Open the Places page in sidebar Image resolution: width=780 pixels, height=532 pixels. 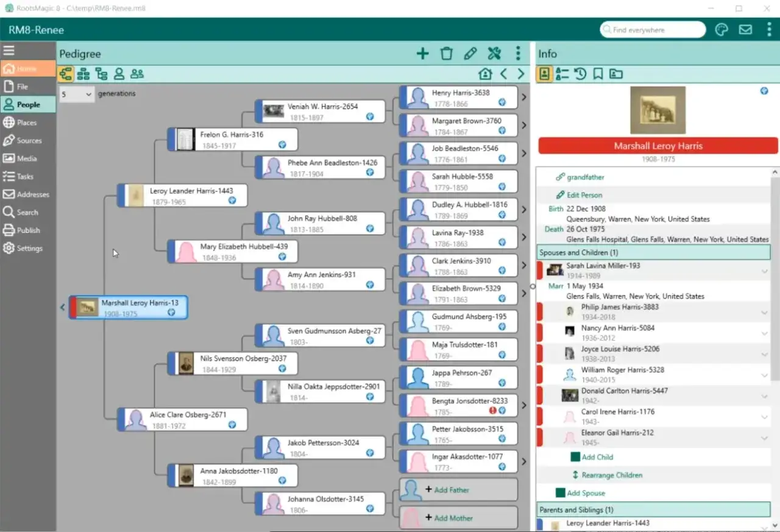[28, 122]
